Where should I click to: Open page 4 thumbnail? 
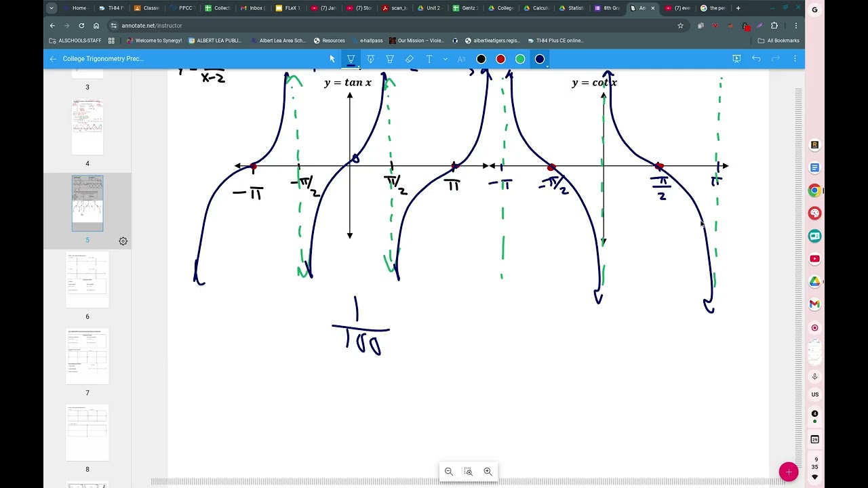[x=87, y=126]
